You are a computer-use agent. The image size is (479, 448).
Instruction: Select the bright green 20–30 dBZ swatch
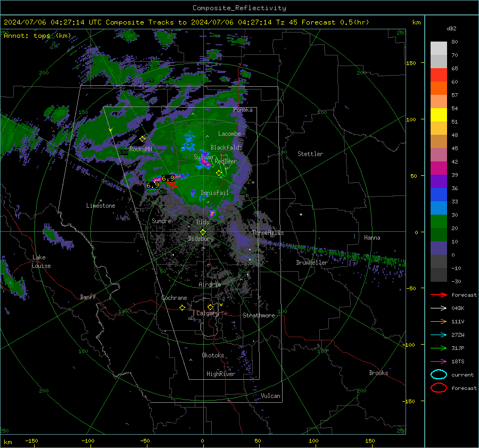439,221
